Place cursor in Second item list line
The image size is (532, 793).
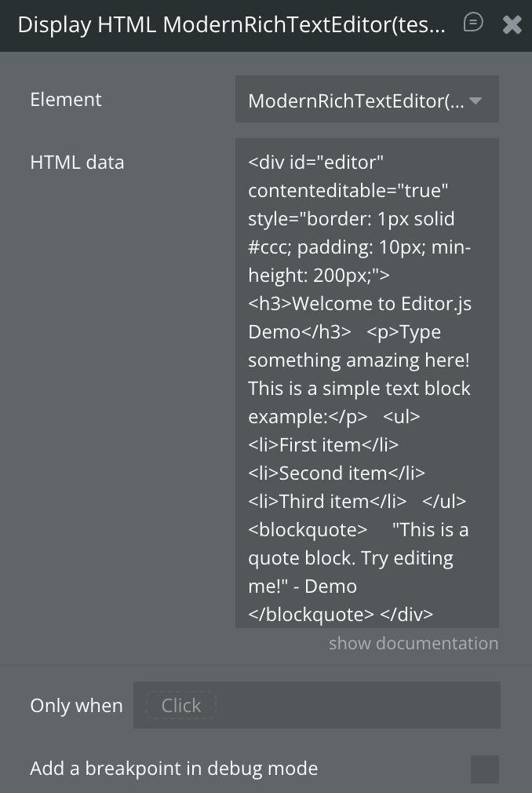(336, 473)
